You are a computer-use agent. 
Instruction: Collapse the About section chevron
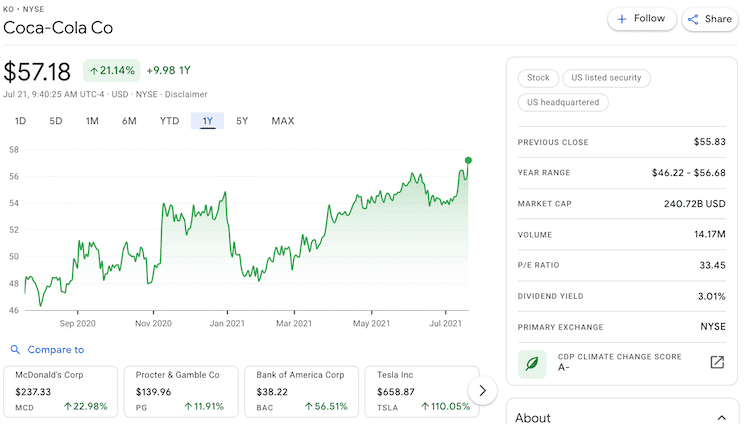[721, 418]
